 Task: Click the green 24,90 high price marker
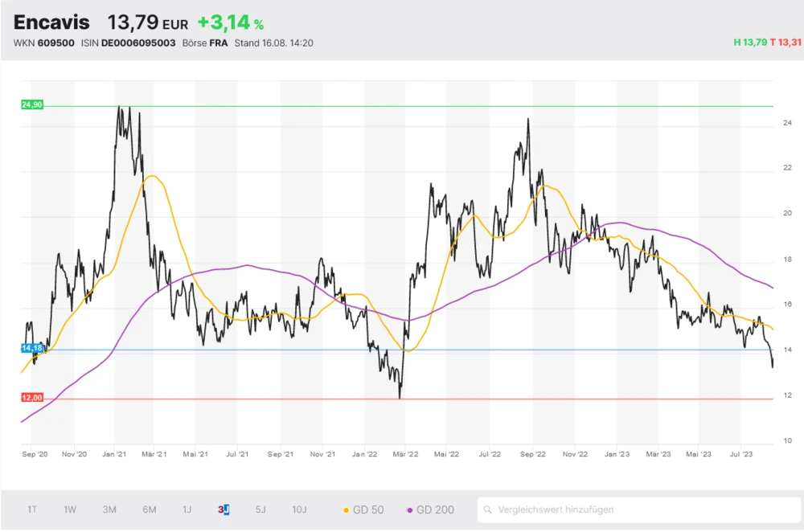[x=31, y=105]
